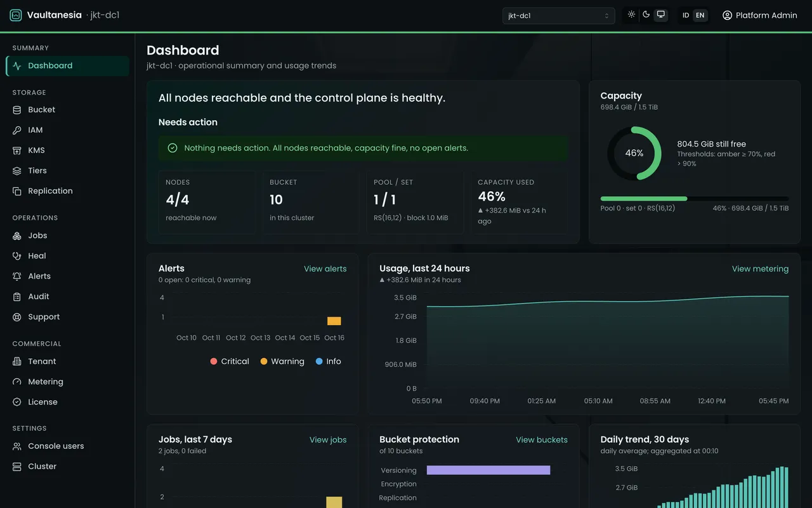Viewport: 812px width, 508px height.
Task: Follow the View alerts link
Action: coord(325,269)
